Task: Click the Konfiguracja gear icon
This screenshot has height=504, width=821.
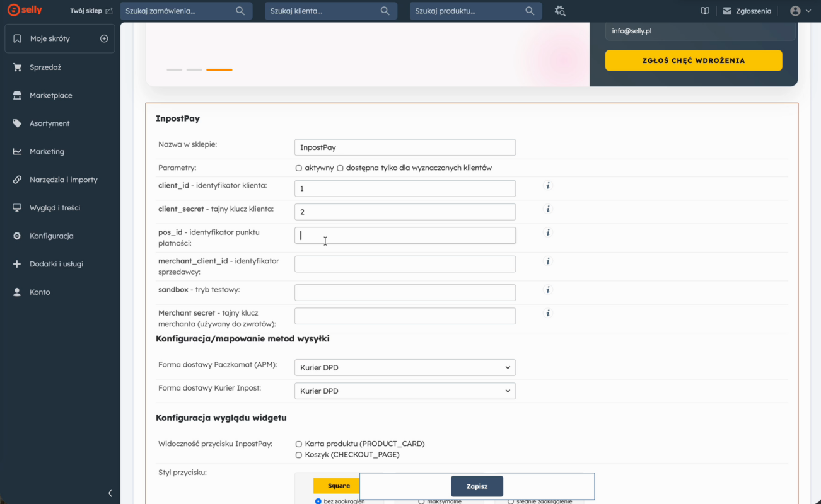Action: 17,236
